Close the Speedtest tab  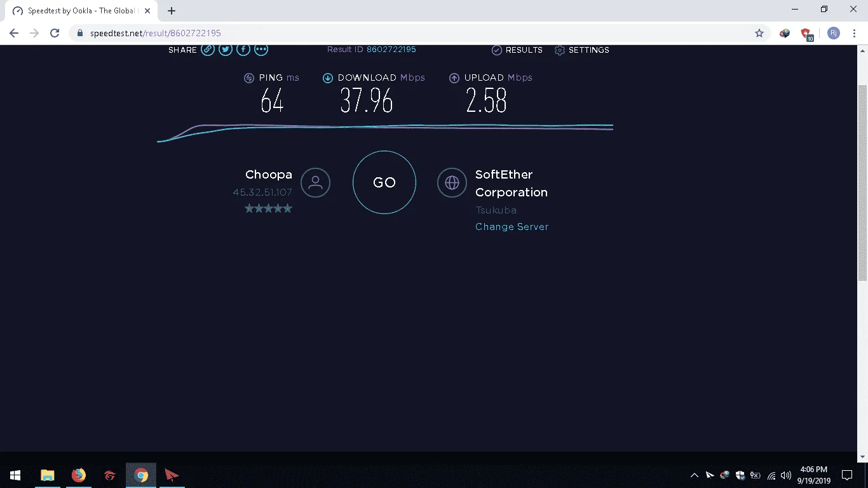click(x=147, y=11)
